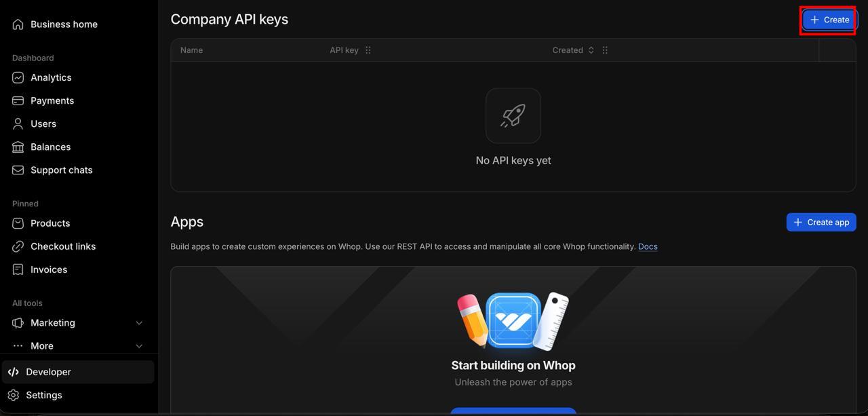Click the Business home house icon
The width and height of the screenshot is (868, 416).
pos(18,24)
